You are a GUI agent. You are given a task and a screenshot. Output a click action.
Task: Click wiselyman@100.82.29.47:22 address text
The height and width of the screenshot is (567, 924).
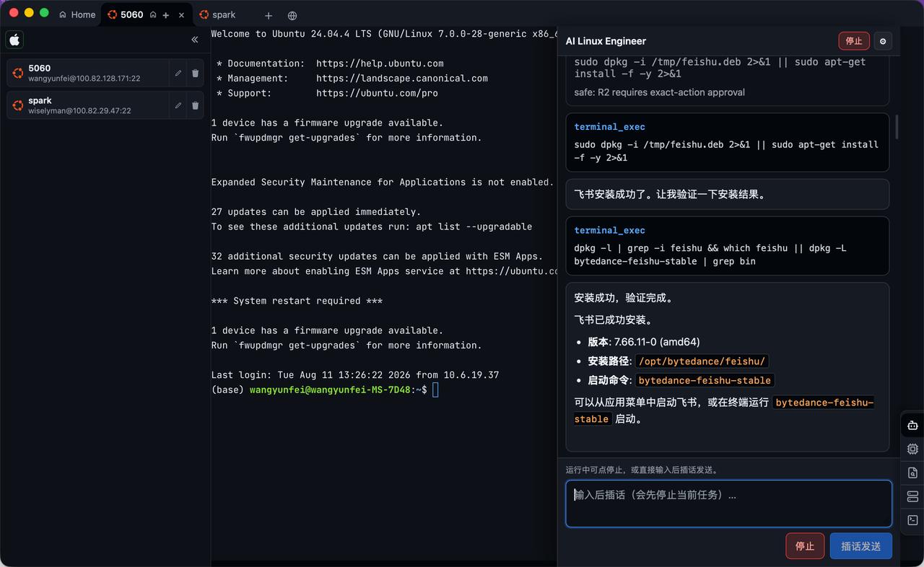[x=80, y=111]
